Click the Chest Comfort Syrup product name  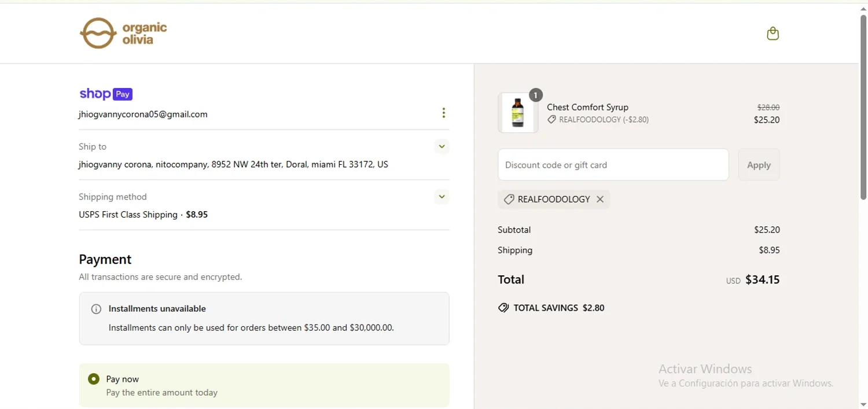click(587, 107)
